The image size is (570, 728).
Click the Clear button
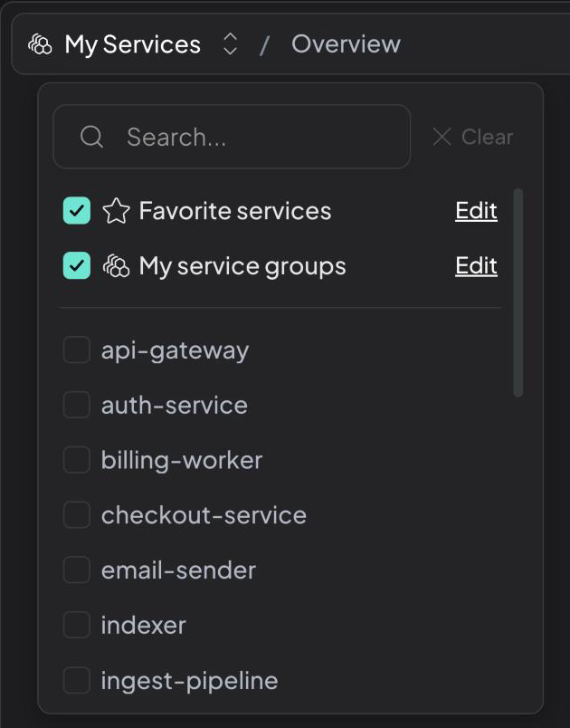coord(473,137)
